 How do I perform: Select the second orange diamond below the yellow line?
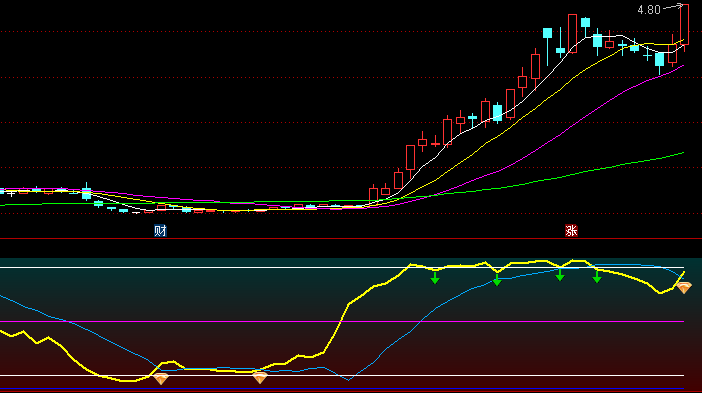tap(260, 378)
